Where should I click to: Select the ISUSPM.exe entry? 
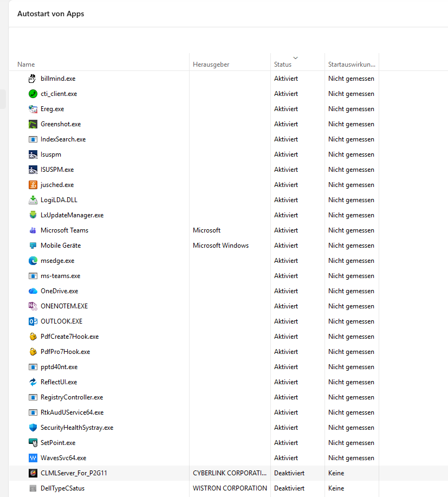click(57, 170)
